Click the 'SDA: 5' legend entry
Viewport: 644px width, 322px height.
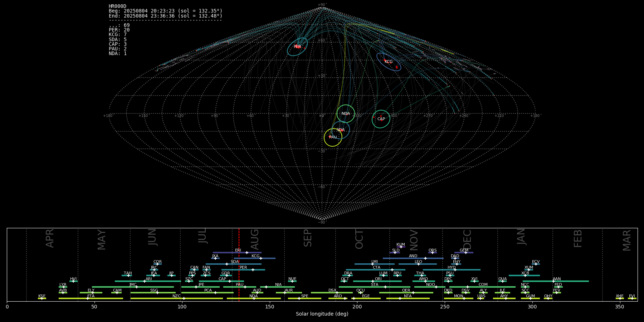(x=118, y=39)
